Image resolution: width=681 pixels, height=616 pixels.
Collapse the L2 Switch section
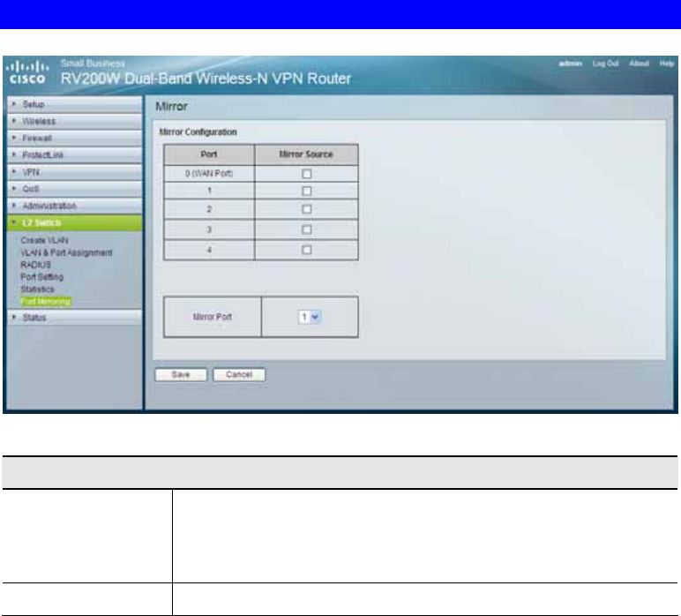(75, 223)
